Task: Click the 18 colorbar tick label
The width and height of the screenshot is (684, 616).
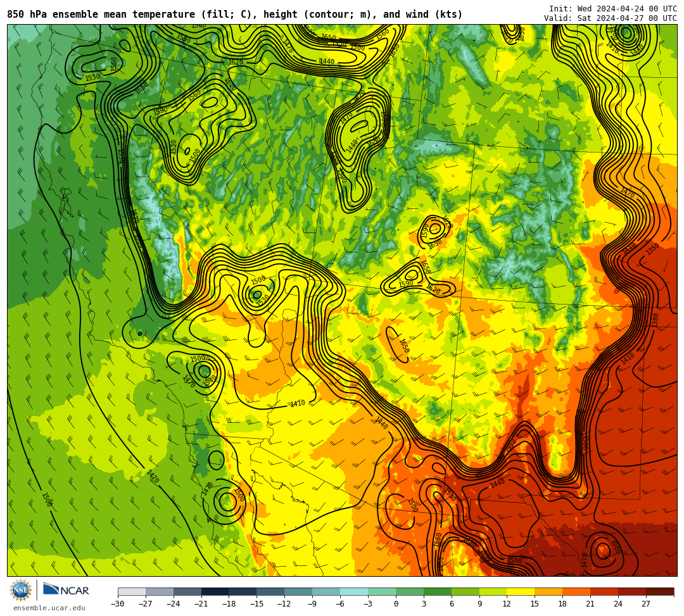Action: (x=563, y=604)
